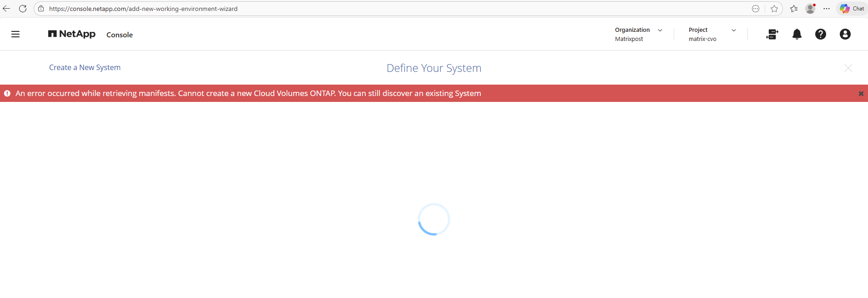Add this page to favorites star
This screenshot has width=868, height=298.
tap(774, 9)
